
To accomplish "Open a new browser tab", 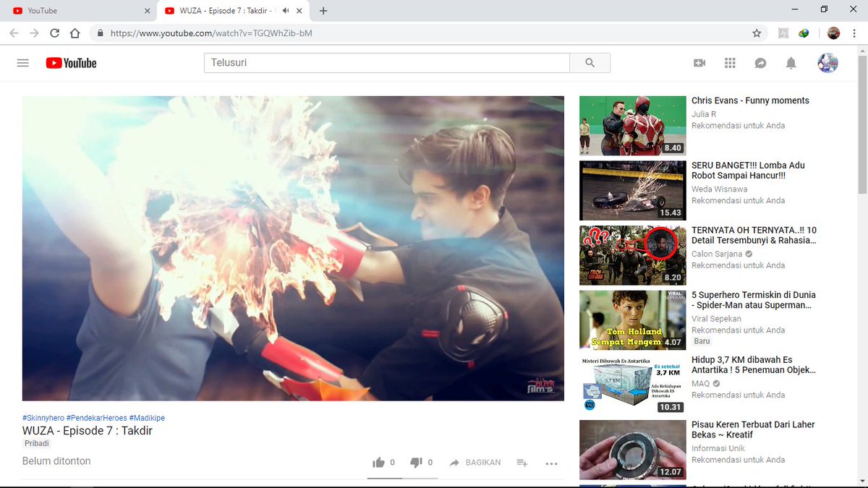I will click(x=323, y=11).
